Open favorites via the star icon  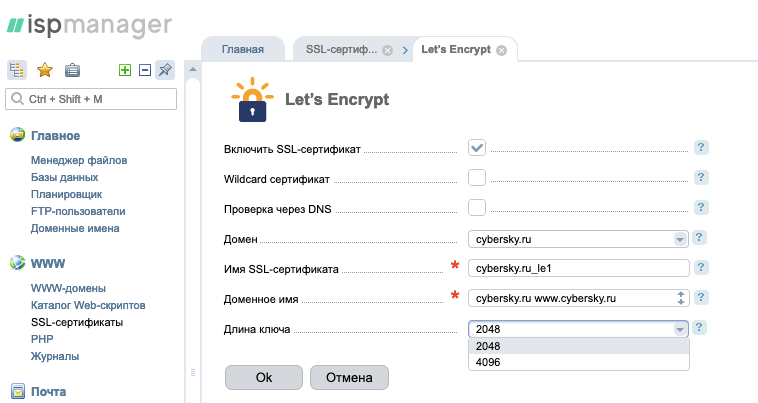point(44,70)
